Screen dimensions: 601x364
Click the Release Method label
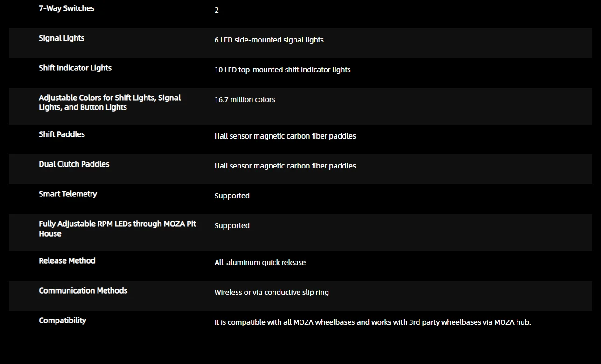[x=67, y=261]
